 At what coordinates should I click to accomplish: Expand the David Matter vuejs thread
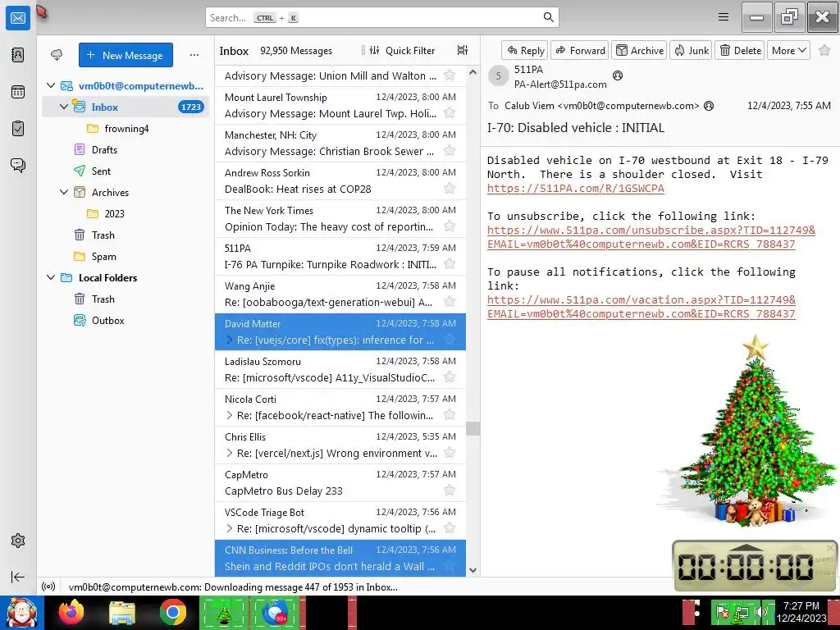tap(230, 340)
